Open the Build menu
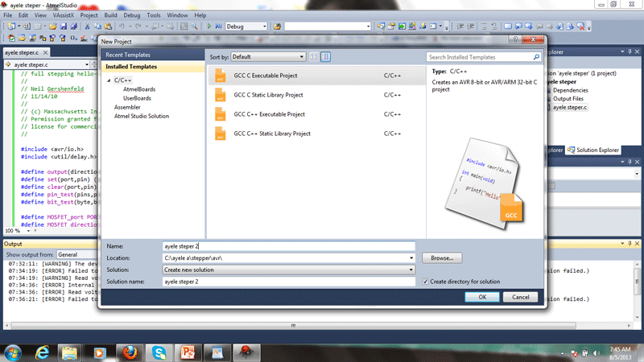Image resolution: width=644 pixels, height=362 pixels. pyautogui.click(x=110, y=15)
